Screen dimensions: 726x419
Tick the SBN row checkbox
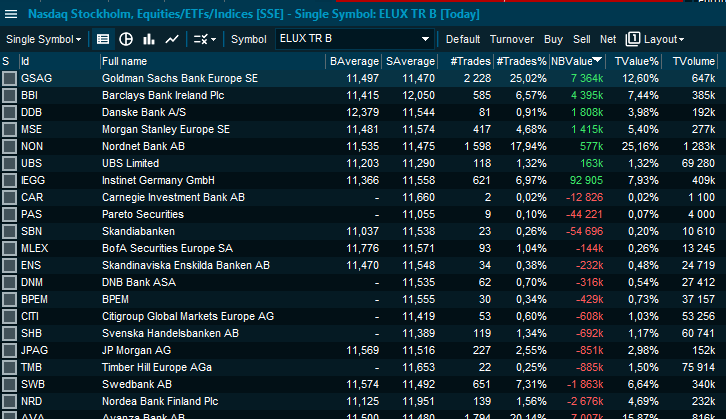[x=9, y=231]
